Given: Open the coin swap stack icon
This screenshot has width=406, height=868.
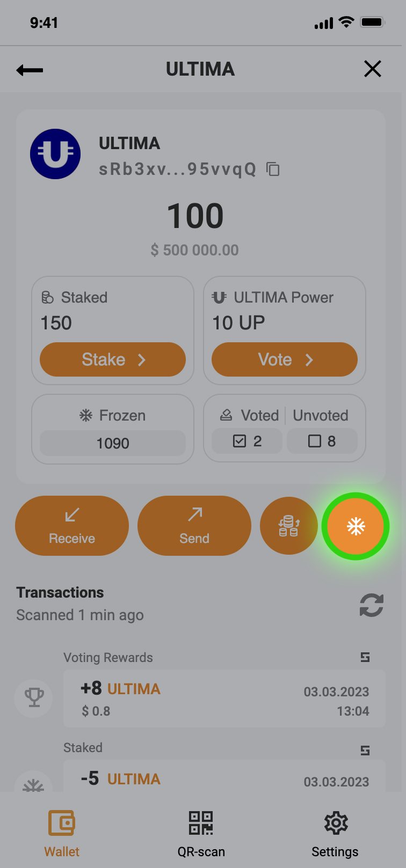Looking at the screenshot, I should (289, 526).
